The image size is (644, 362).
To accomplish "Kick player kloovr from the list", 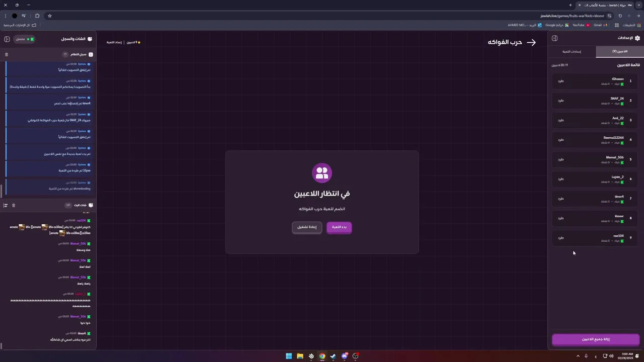I will point(560,218).
